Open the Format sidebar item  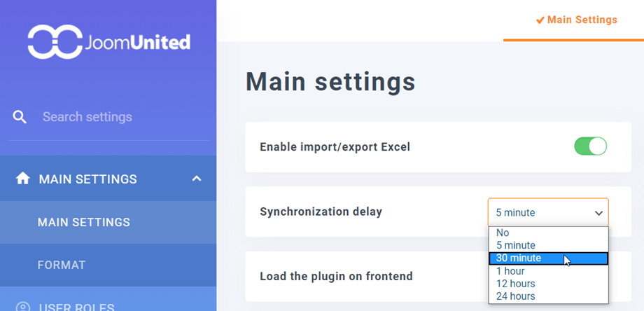[62, 265]
